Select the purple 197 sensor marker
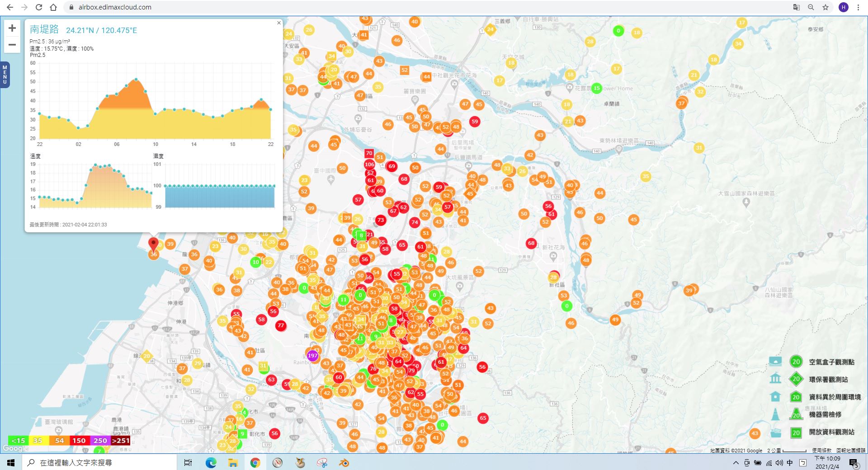868x470 pixels. point(312,356)
